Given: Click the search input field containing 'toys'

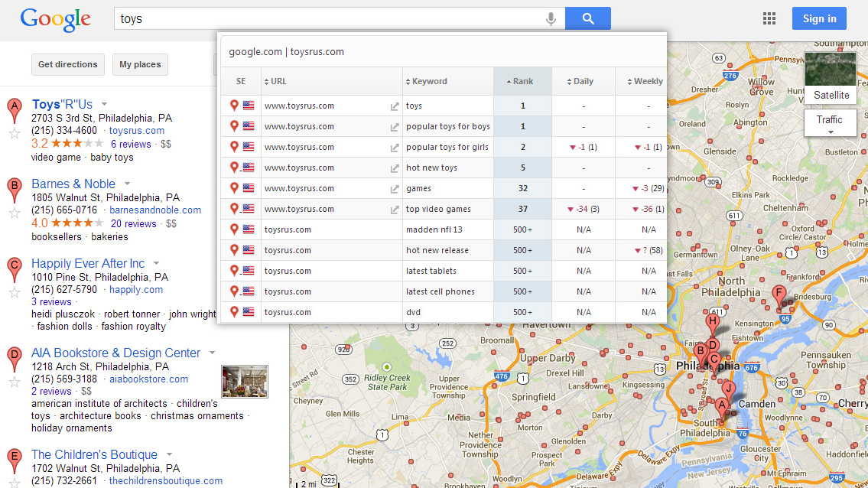Looking at the screenshot, I should tap(329, 19).
